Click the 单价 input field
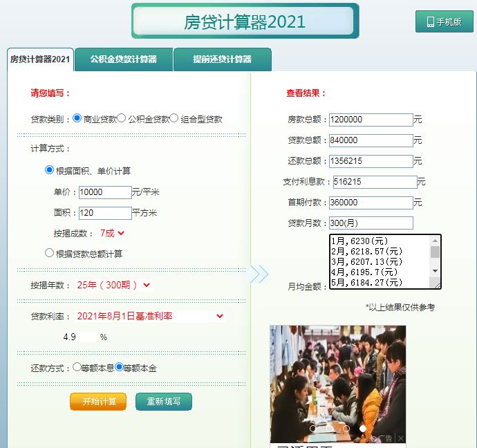 click(x=105, y=192)
